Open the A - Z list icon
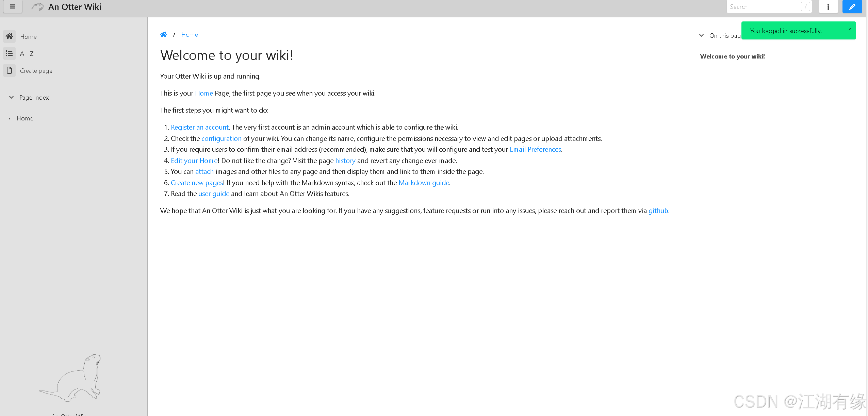 pyautogui.click(x=10, y=53)
